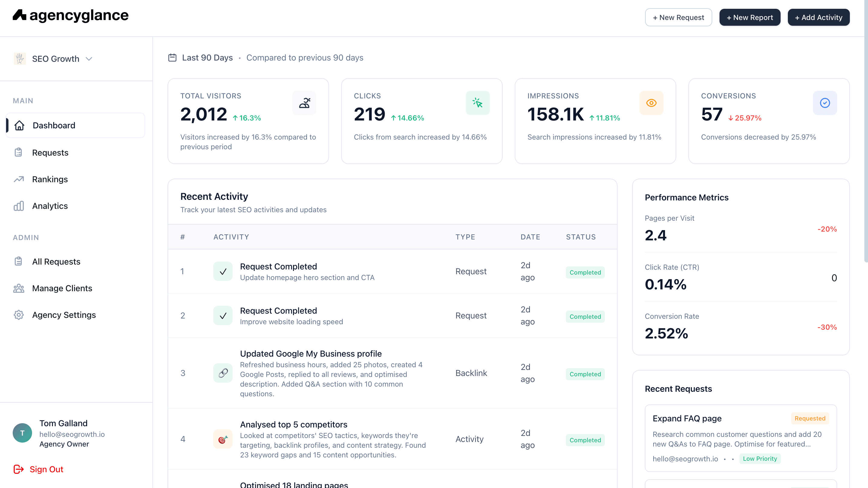Click the Requested status badge
The image size is (868, 488).
coord(810,419)
